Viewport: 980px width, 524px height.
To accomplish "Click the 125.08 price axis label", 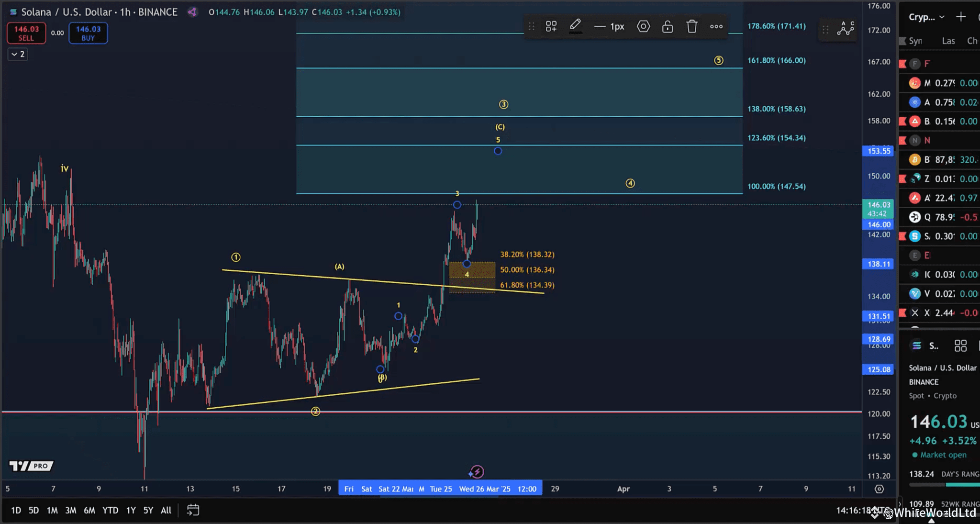I will 879,369.
